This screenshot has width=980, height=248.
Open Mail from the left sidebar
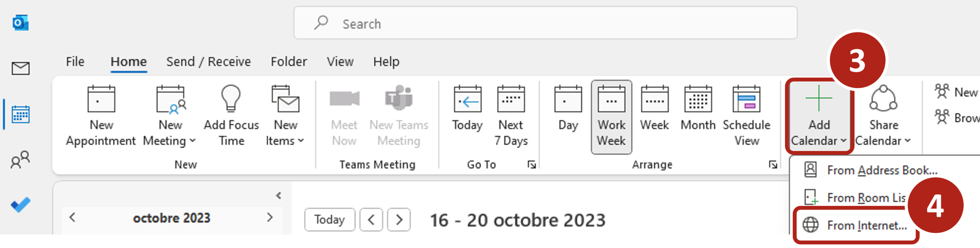(20, 68)
